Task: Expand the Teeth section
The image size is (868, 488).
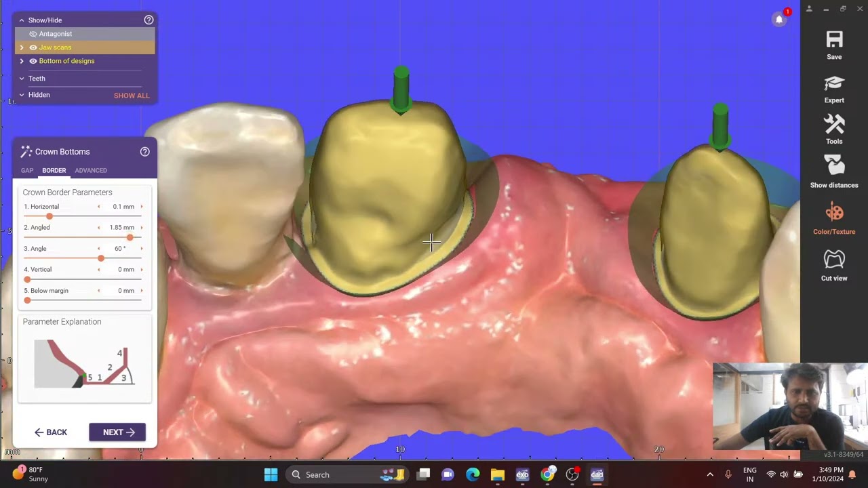Action: pos(22,79)
